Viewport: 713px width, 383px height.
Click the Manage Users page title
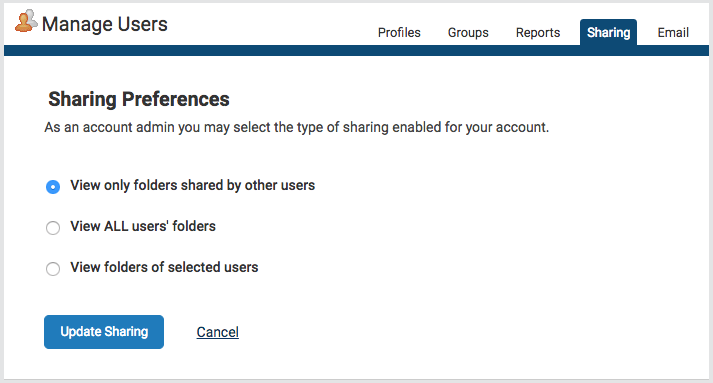pyautogui.click(x=105, y=24)
